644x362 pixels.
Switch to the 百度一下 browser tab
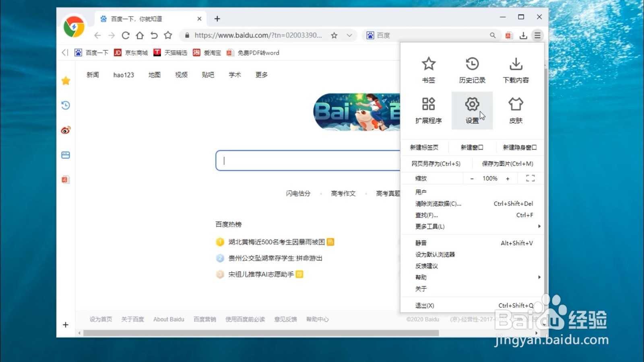coord(137,19)
